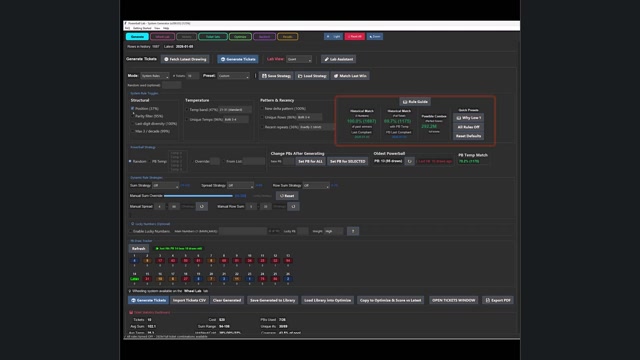Open the Temp band value dropdown
640x360 pixels.
pos(236,110)
